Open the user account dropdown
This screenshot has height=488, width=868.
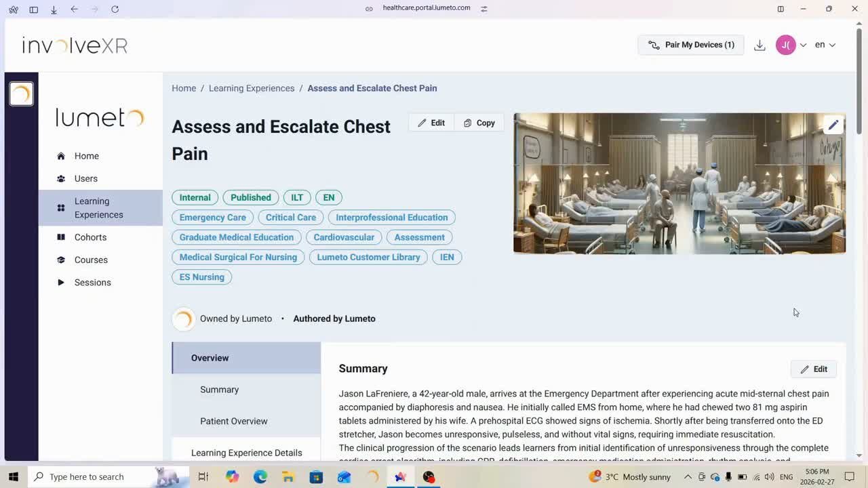(x=791, y=45)
